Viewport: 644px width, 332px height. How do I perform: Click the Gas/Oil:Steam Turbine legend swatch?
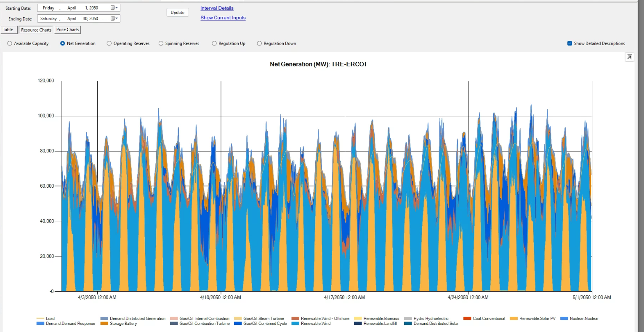tap(238, 319)
